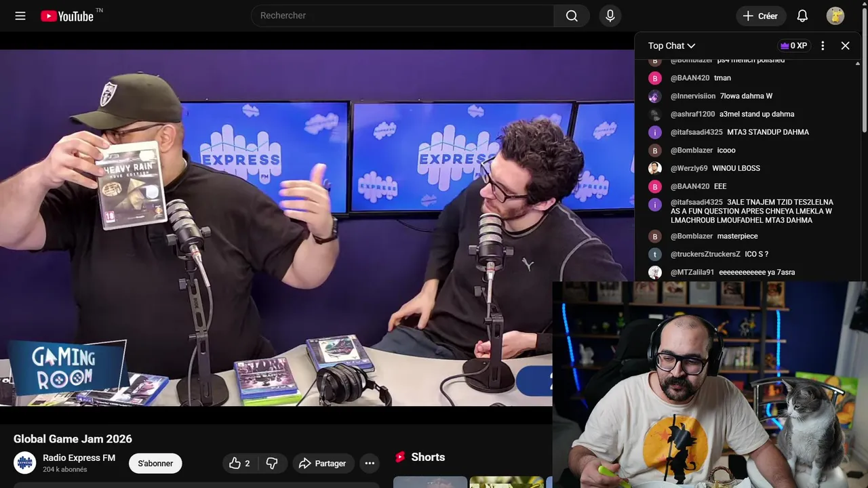
Task: Click long 'FUN QUESTION' chat message
Action: 751,211
